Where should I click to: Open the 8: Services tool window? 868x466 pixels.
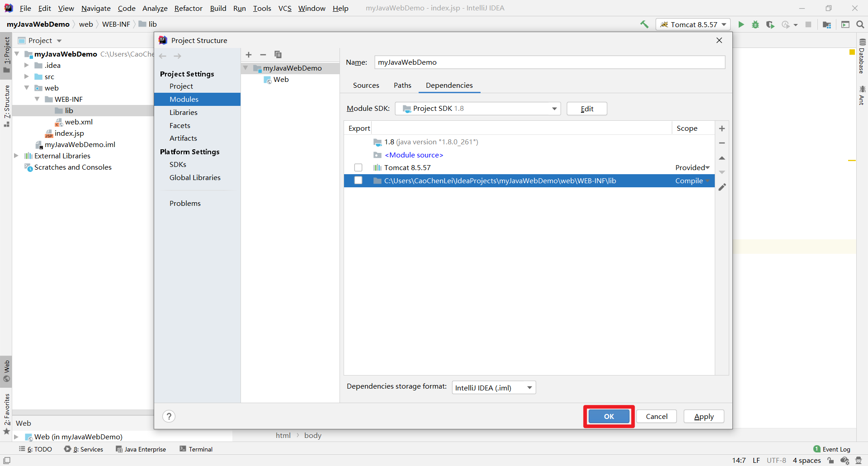pos(84,449)
